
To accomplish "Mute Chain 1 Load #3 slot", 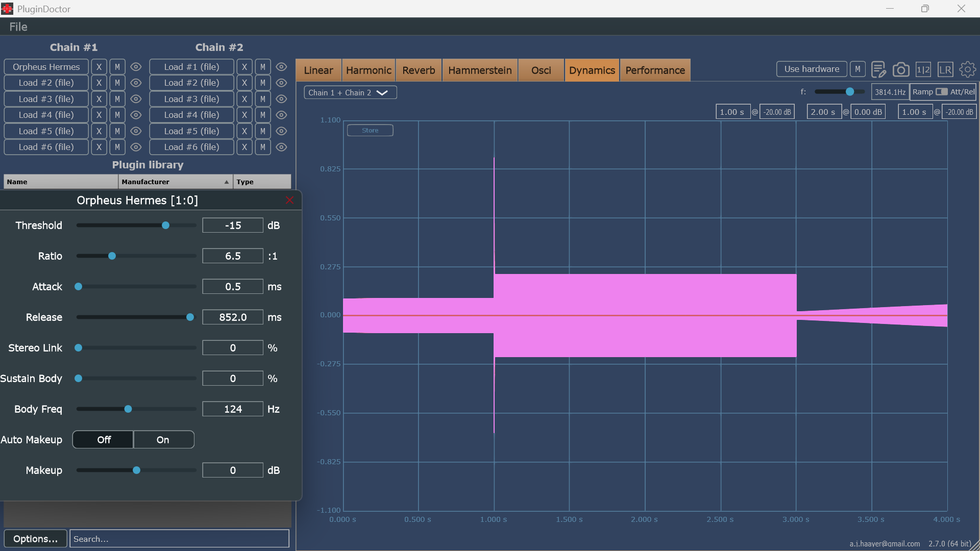I will [117, 99].
